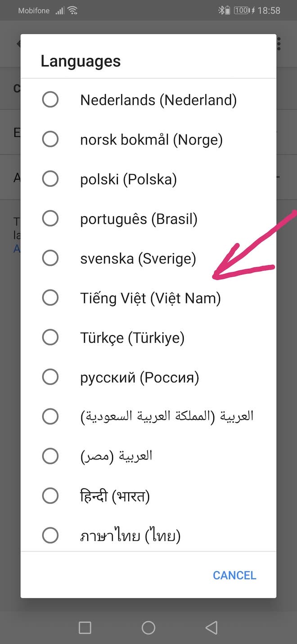Choose Arabic (Egypt) radio button
The width and height of the screenshot is (297, 644).
coord(50,456)
